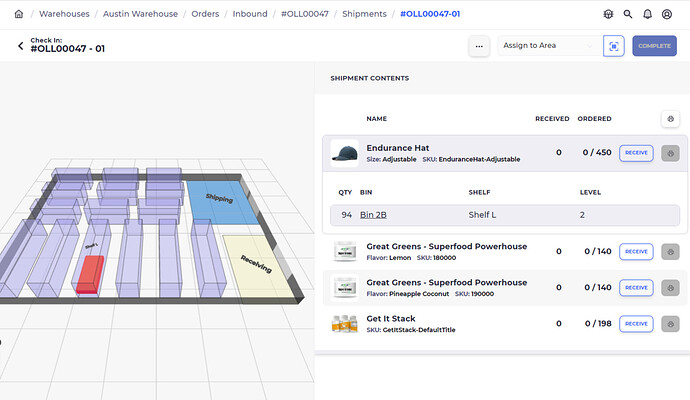This screenshot has height=400, width=690.
Task: Open the three-dots more options button
Action: (x=479, y=46)
